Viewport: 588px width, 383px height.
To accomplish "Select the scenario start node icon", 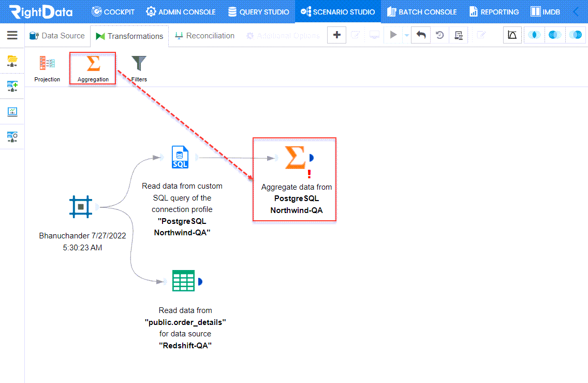I will click(x=81, y=206).
